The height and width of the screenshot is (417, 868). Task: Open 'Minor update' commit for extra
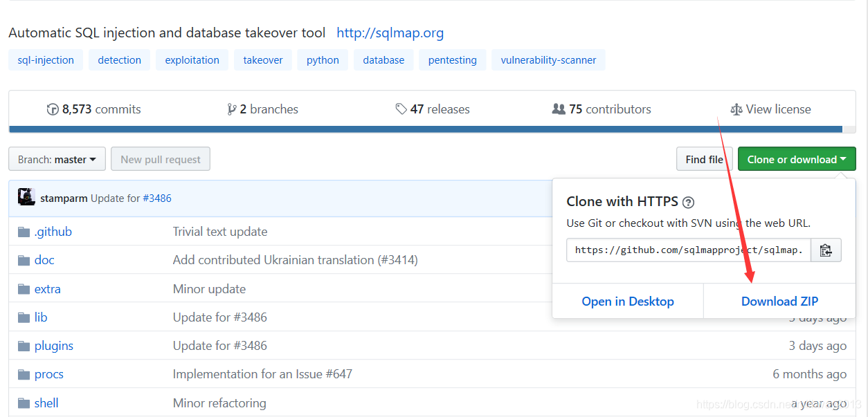point(209,289)
